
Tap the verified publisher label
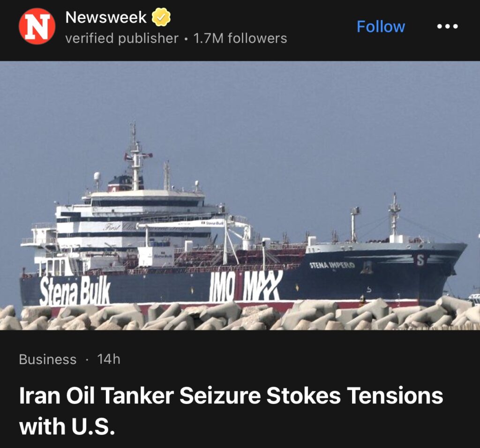tap(122, 38)
